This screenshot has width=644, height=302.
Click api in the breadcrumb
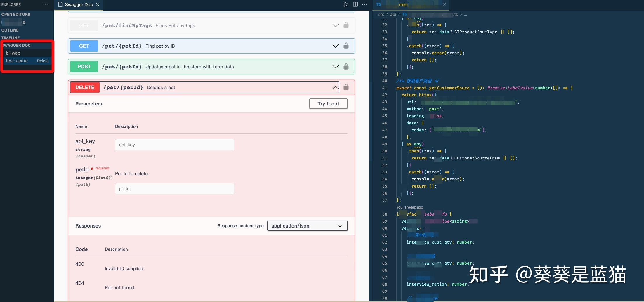(x=393, y=14)
